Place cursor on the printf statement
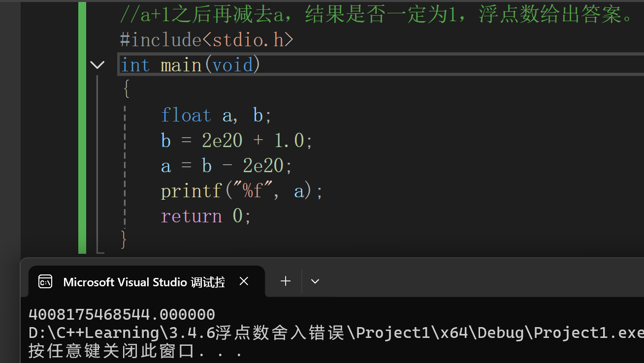 click(240, 190)
